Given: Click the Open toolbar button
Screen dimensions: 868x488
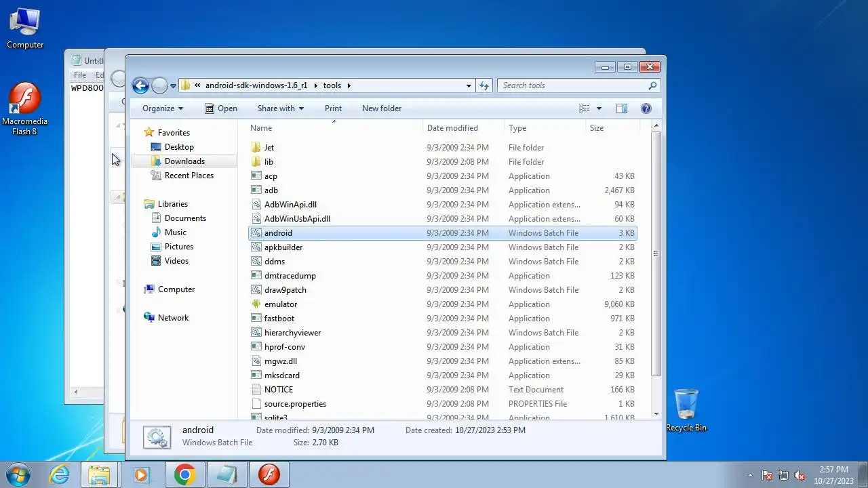Looking at the screenshot, I should point(221,108).
